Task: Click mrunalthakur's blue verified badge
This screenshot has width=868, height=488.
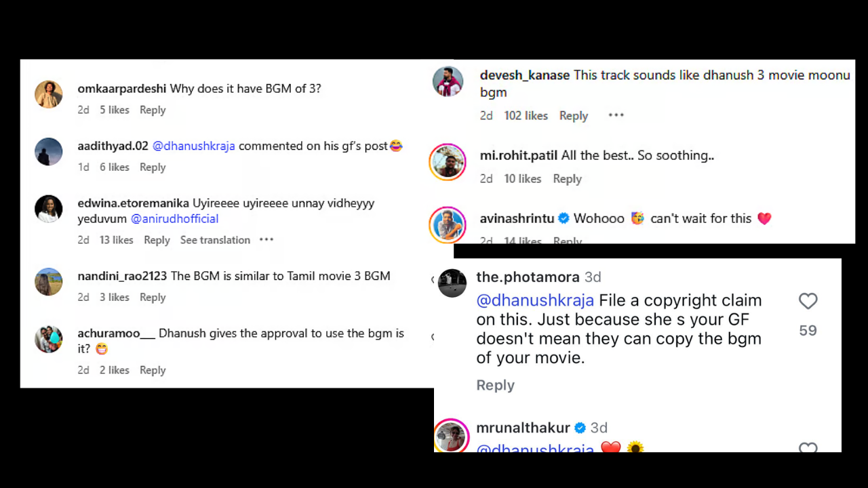Action: point(580,428)
